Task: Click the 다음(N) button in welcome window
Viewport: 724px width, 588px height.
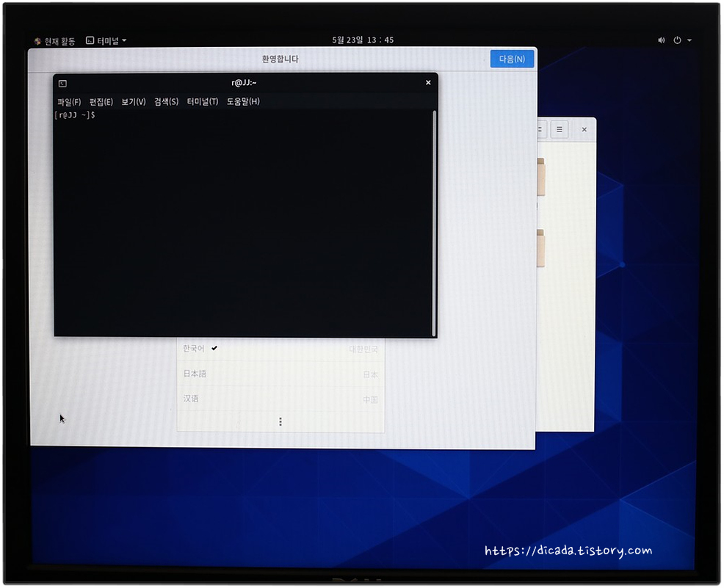Action: pos(512,59)
